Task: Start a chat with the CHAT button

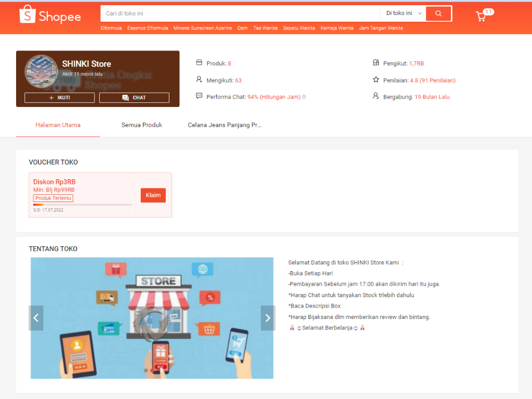Action: 134,98
